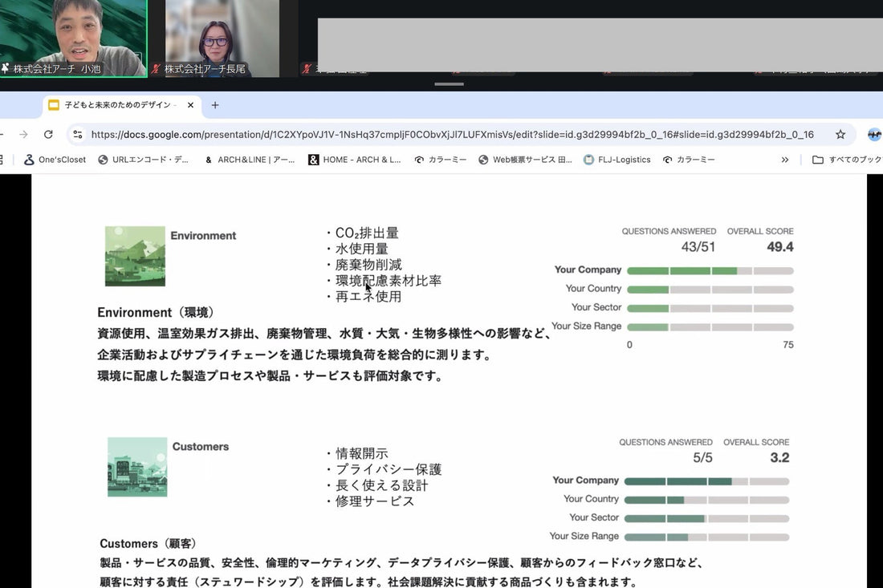Click the Environment Your Sector score bar
883x588 pixels.
710,308
